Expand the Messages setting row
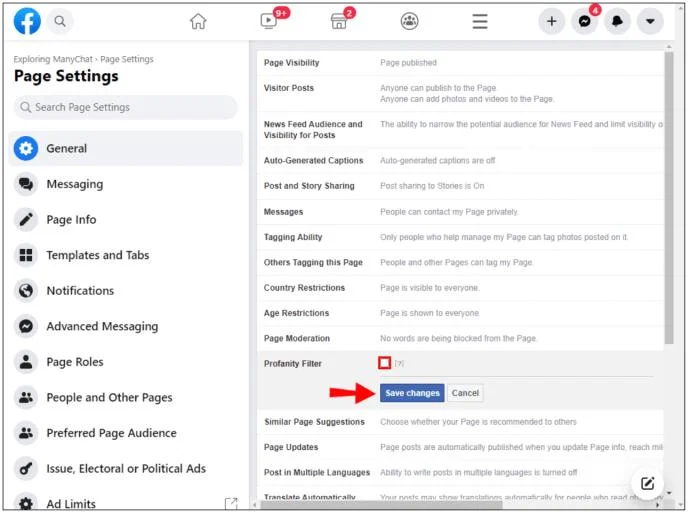Viewport: 690px width, 514px height. (x=460, y=212)
